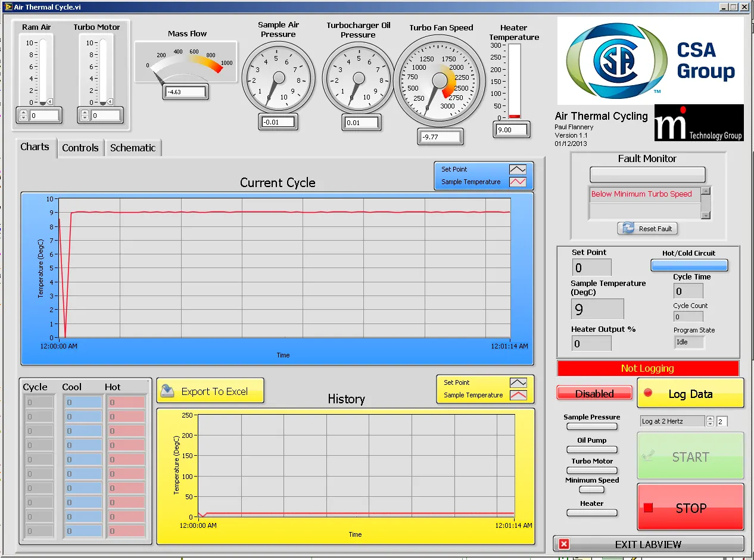The width and height of the screenshot is (754, 560).
Task: Click the Fault Monitor status bar
Action: point(647,175)
